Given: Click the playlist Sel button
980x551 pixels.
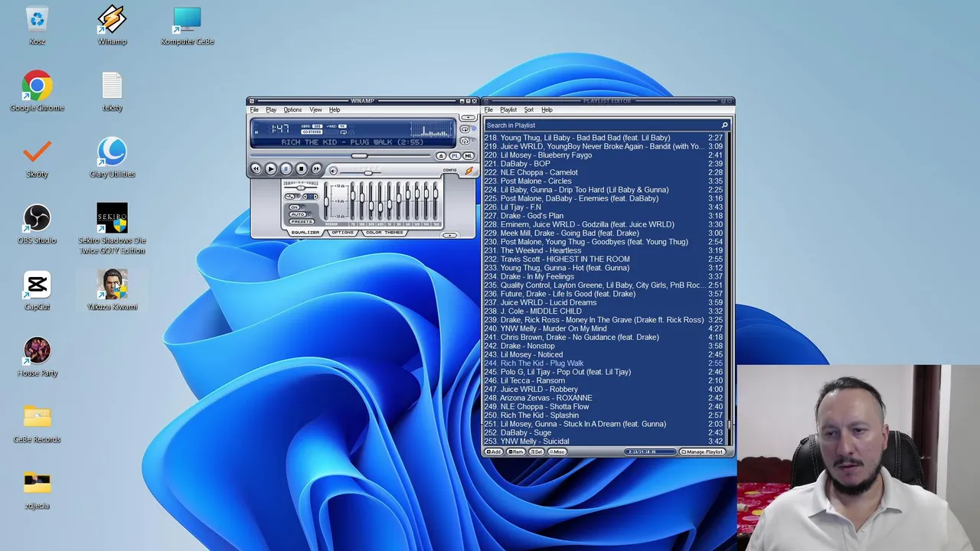Looking at the screenshot, I should click(x=537, y=452).
